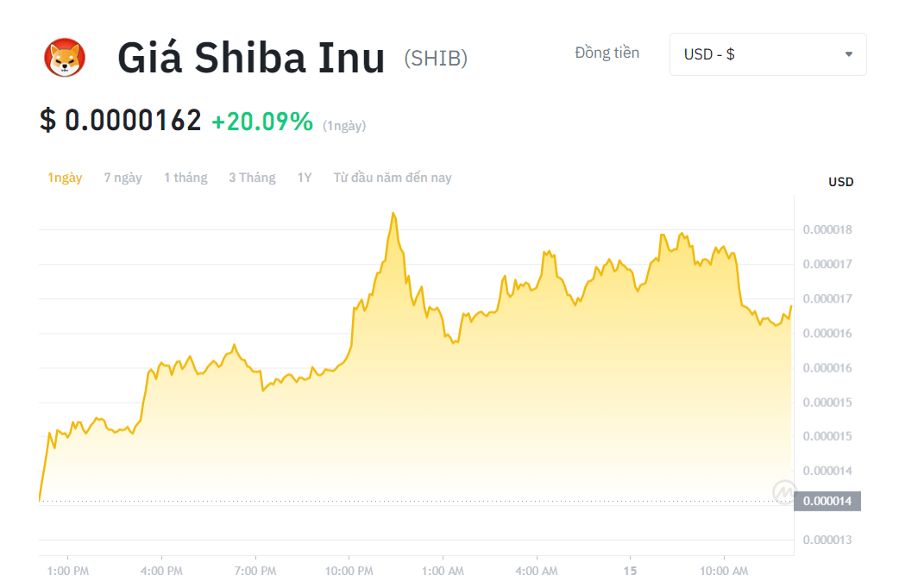Select the bold 15 date marker
The image size is (899, 588).
(x=630, y=571)
